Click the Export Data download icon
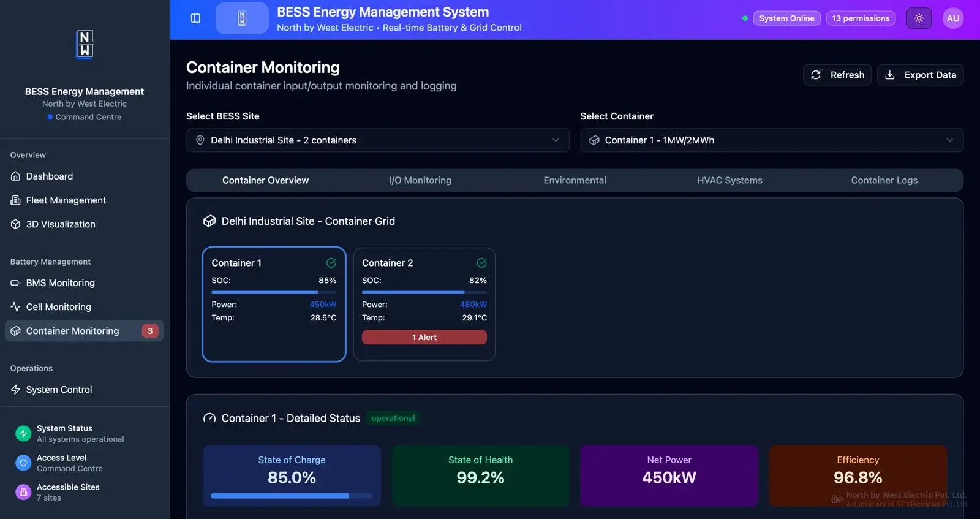Screen dimensions: 980x519 pos(890,75)
